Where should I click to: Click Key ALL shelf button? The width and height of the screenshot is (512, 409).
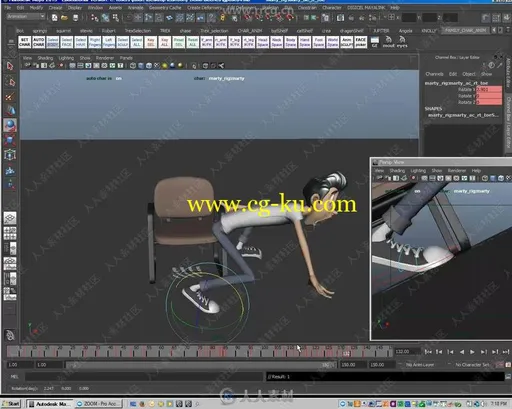(165, 42)
